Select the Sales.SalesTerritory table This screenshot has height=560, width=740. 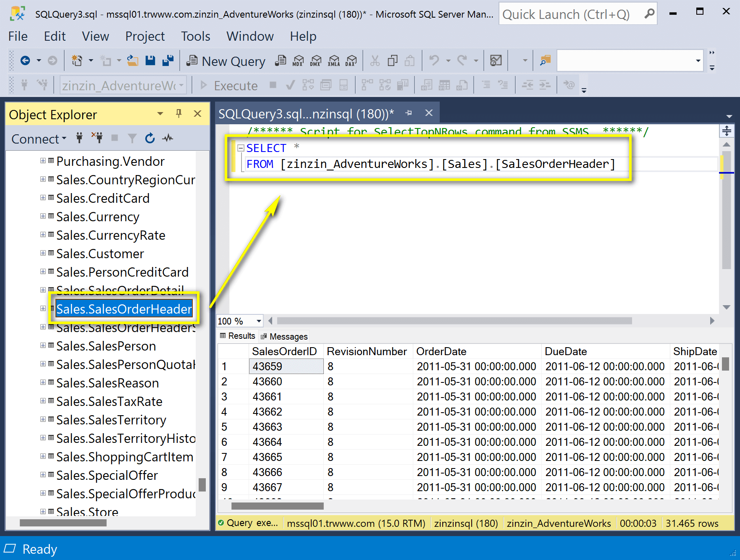(111, 420)
